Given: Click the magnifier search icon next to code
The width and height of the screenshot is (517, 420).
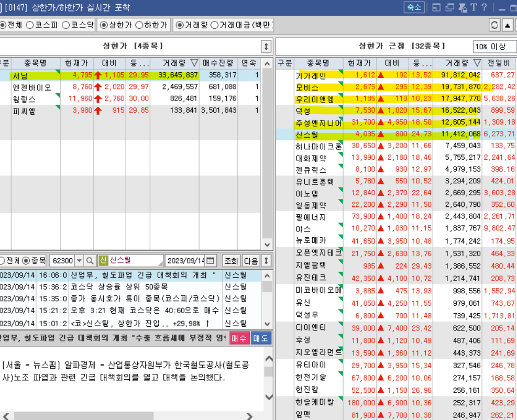Looking at the screenshot, I should (x=90, y=261).
